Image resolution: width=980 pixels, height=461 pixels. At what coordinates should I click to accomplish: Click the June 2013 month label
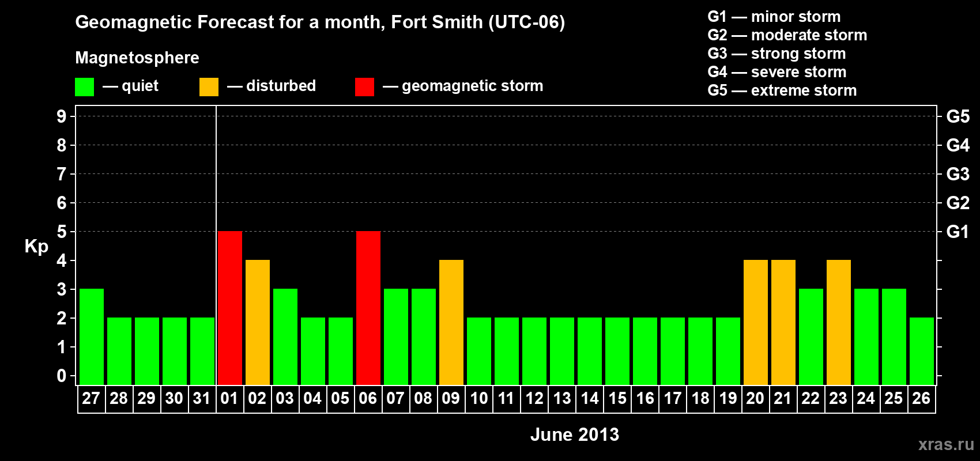[x=575, y=434]
